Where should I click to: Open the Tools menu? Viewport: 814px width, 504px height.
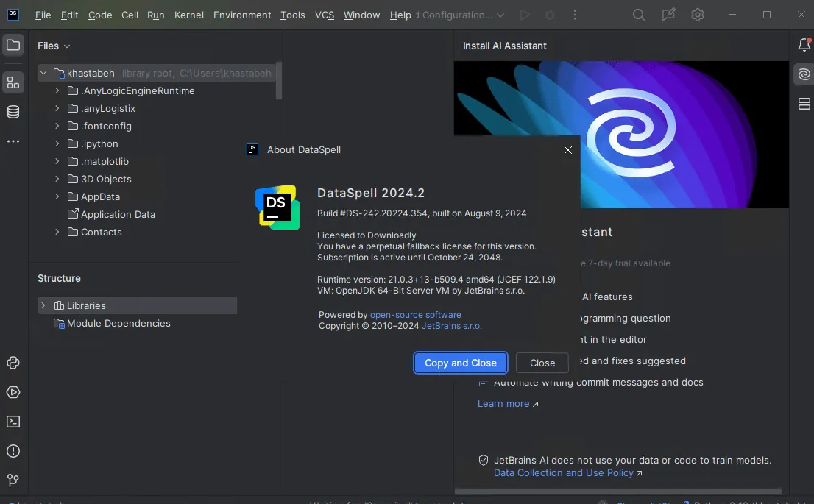pyautogui.click(x=293, y=15)
